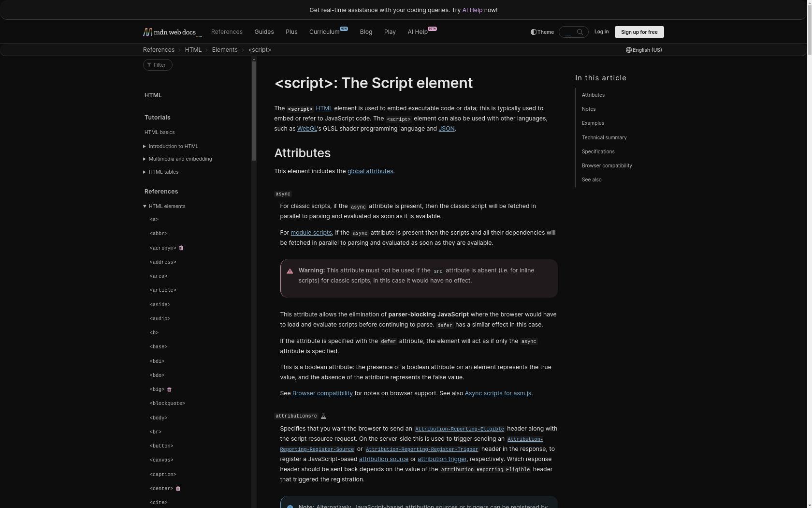Select <caption> in the sidebar list
Viewport: 812px width, 508px height.
tap(163, 475)
